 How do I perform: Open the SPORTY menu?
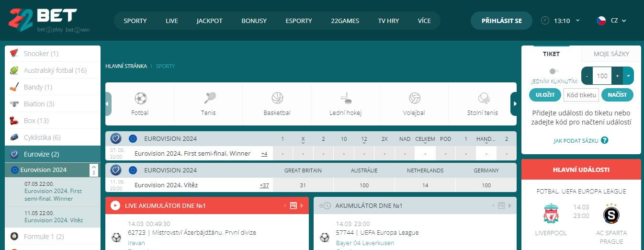tap(135, 21)
